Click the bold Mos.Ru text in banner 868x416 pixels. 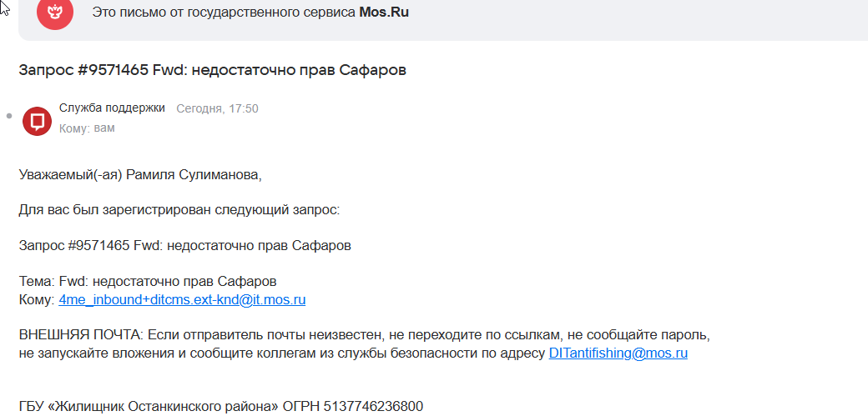(384, 13)
